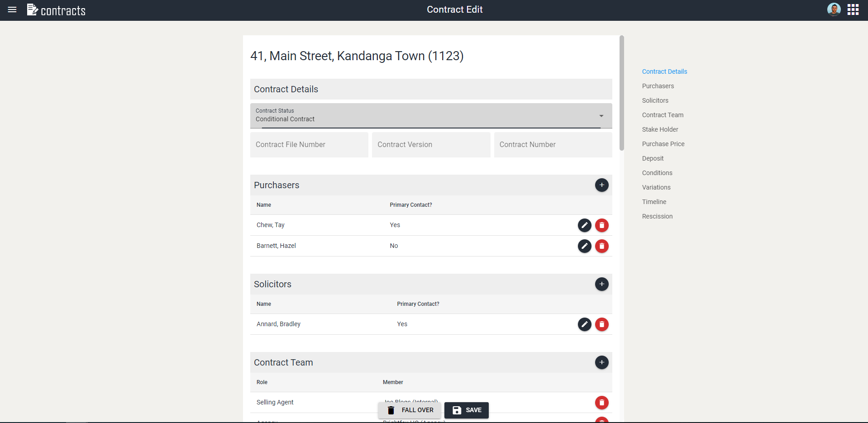Open the apps grid launcher
The width and height of the screenshot is (868, 423).
tap(853, 10)
